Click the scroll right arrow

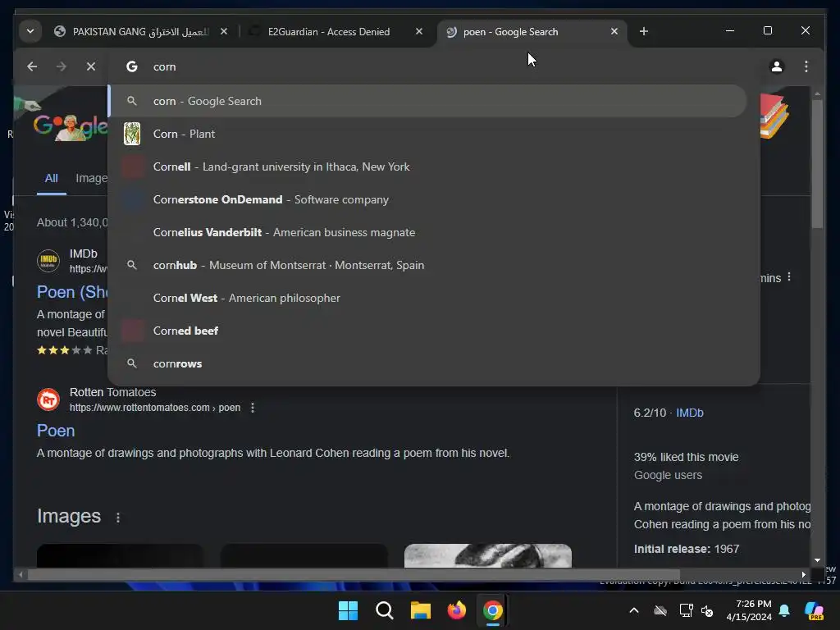pyautogui.click(x=803, y=574)
